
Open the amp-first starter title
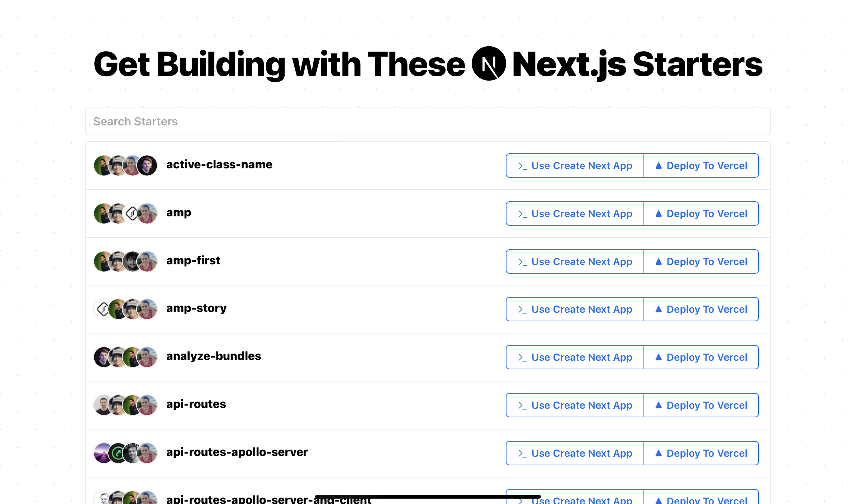pos(193,260)
